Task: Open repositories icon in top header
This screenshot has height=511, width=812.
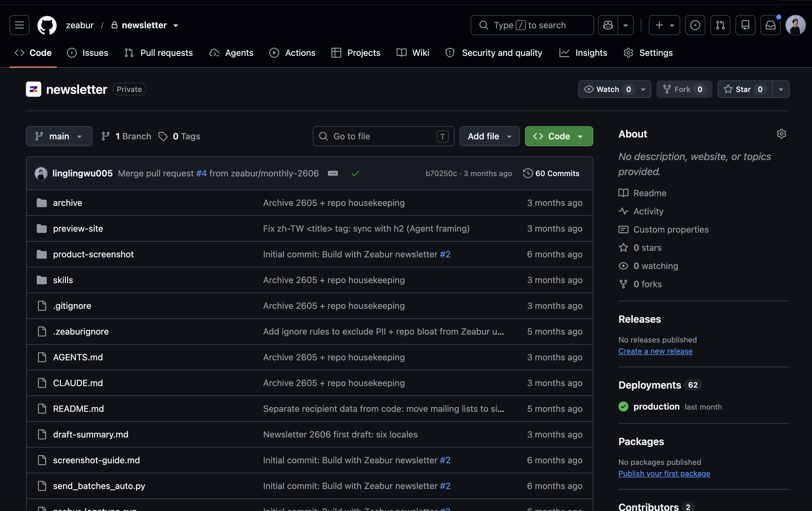Action: pos(745,25)
